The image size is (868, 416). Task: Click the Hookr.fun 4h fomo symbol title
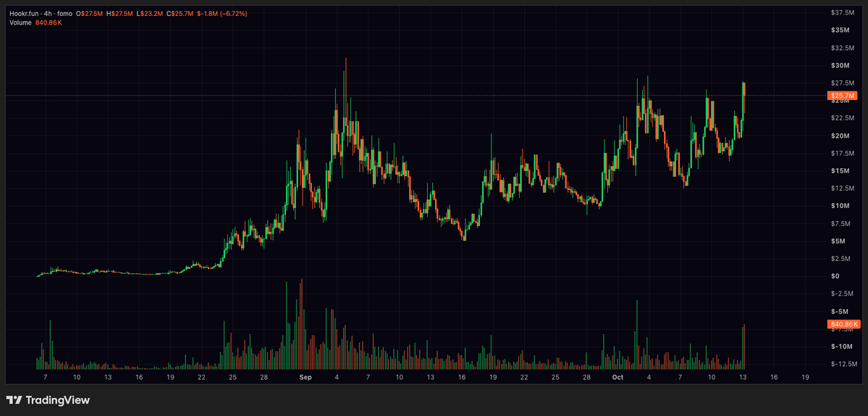click(x=41, y=13)
